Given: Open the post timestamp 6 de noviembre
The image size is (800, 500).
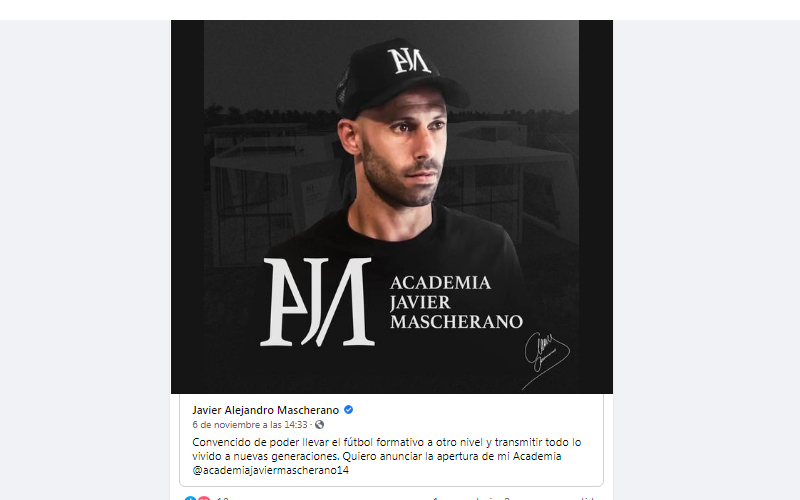Looking at the screenshot, I should tap(250, 424).
